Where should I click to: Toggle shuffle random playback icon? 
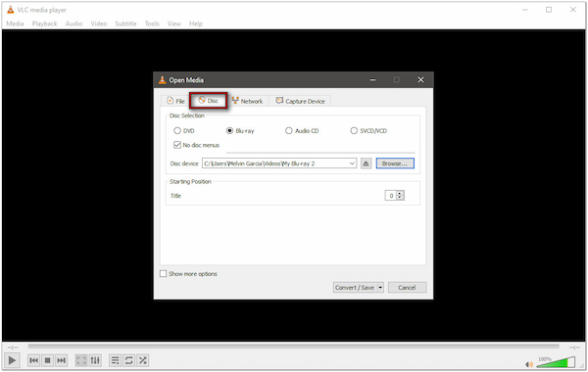pyautogui.click(x=142, y=360)
